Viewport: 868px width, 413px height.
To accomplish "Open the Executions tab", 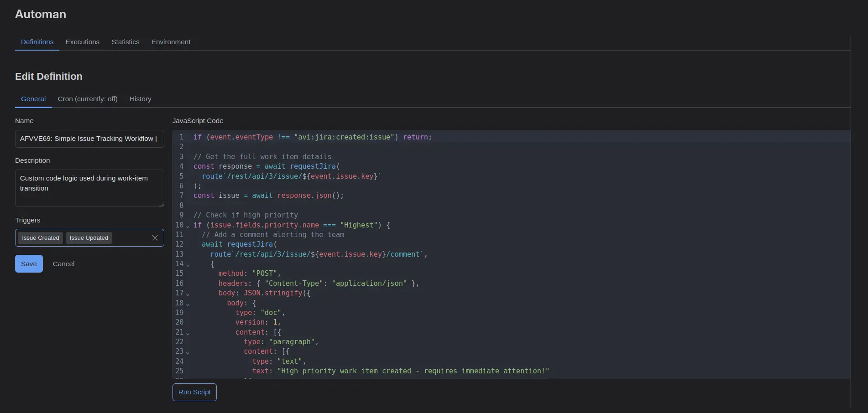I will click(x=82, y=42).
